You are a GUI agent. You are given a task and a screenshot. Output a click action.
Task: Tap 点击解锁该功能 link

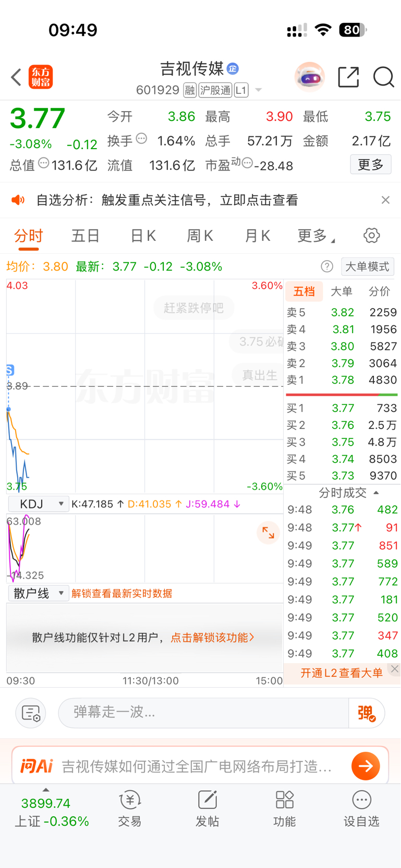coord(212,638)
